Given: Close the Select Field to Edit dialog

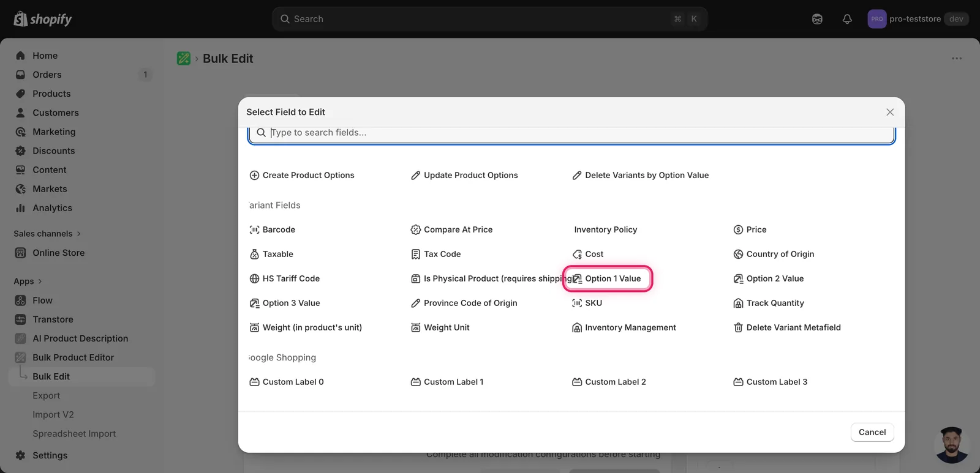Looking at the screenshot, I should pos(890,112).
